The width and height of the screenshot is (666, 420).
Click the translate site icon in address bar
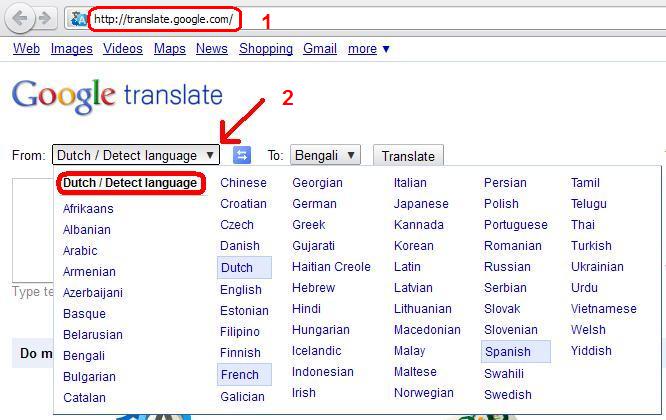[79, 19]
